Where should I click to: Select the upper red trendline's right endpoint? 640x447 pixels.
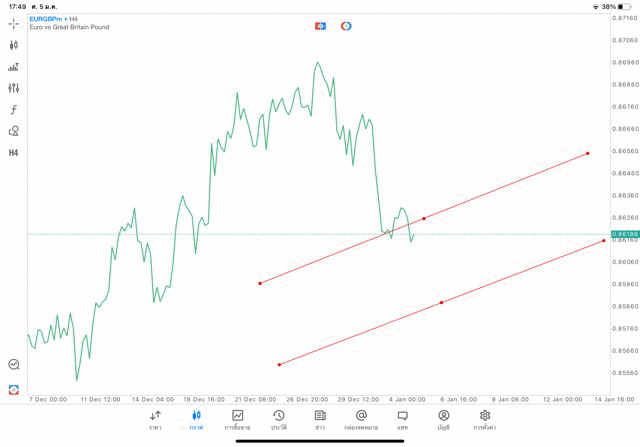point(588,153)
